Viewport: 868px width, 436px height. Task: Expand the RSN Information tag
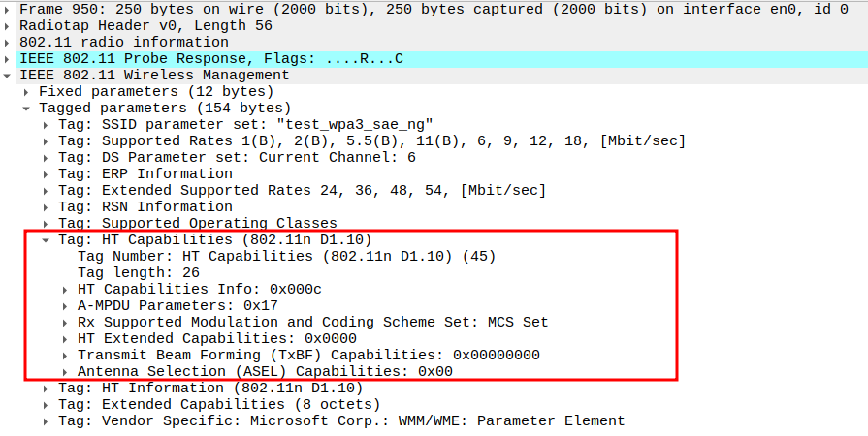[x=47, y=206]
